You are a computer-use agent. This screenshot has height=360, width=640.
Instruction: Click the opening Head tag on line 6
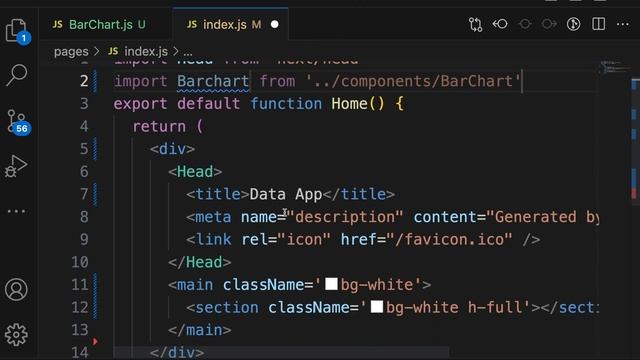(195, 172)
